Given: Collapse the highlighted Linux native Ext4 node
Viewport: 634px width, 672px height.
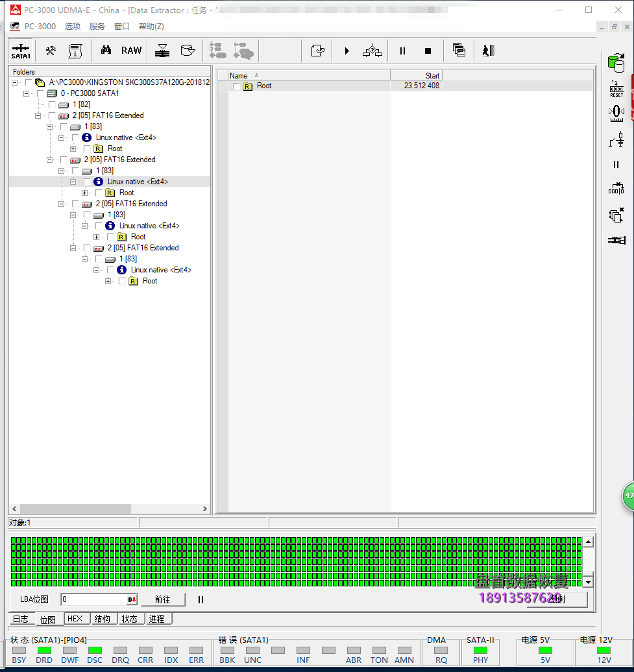Looking at the screenshot, I should coord(73,182).
